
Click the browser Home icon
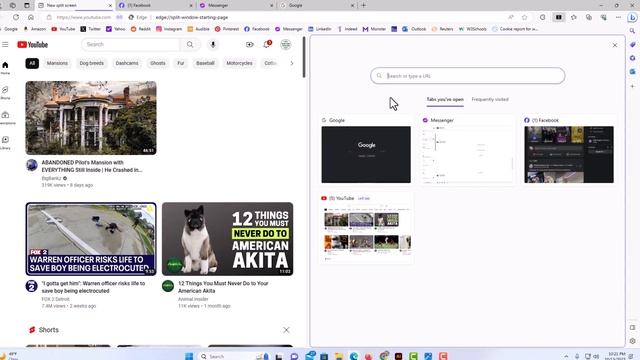31,17
